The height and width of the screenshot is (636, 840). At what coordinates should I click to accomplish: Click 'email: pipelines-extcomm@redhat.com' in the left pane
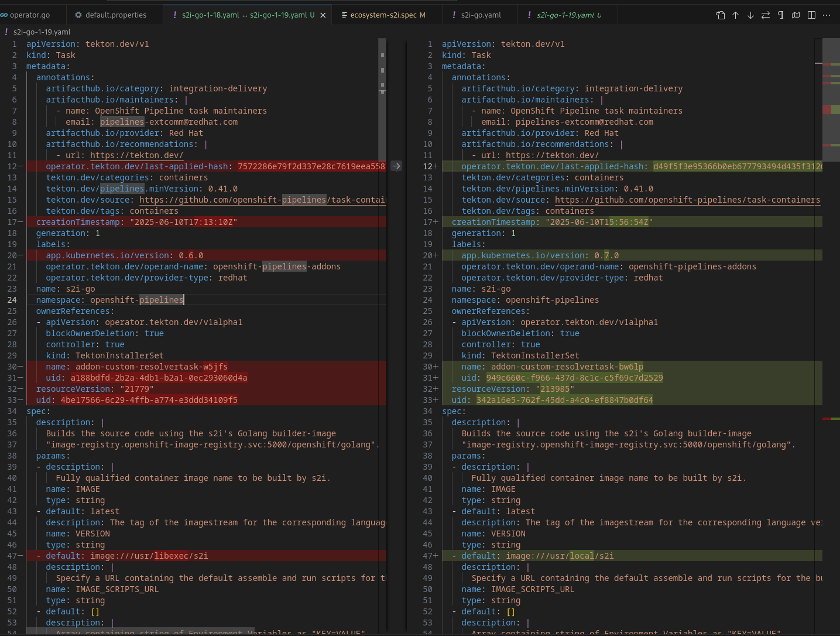click(152, 122)
